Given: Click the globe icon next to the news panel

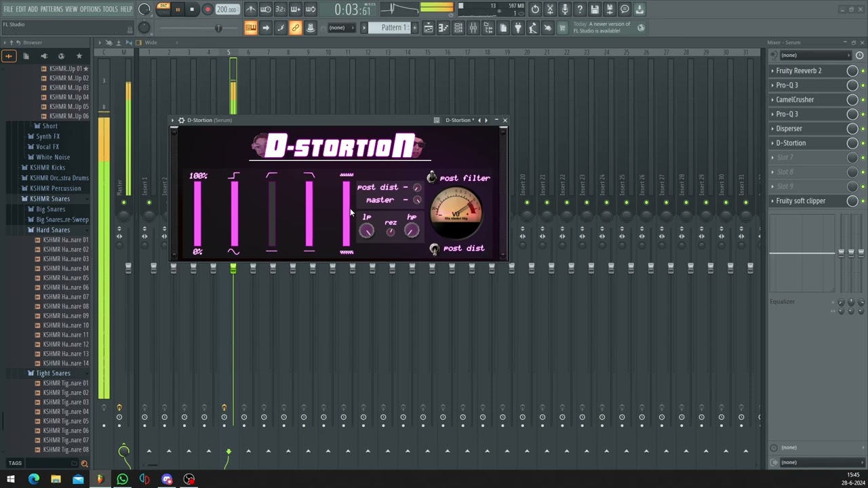Looking at the screenshot, I should coord(641,28).
